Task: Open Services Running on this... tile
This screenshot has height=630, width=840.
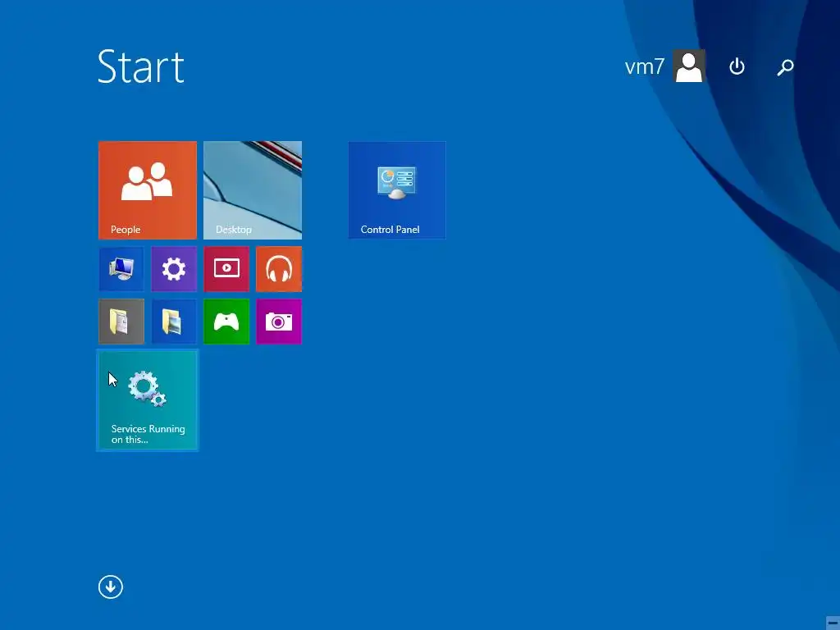Action: click(148, 400)
